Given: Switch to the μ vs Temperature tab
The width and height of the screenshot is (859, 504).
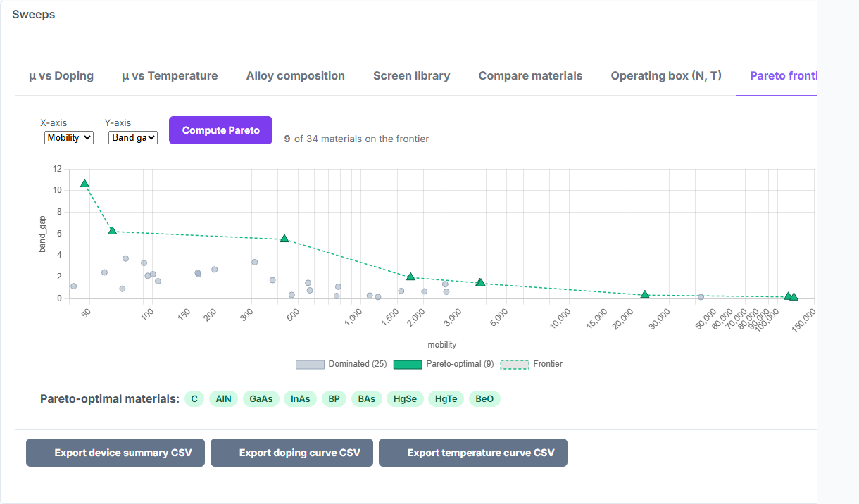Looking at the screenshot, I should (x=170, y=75).
